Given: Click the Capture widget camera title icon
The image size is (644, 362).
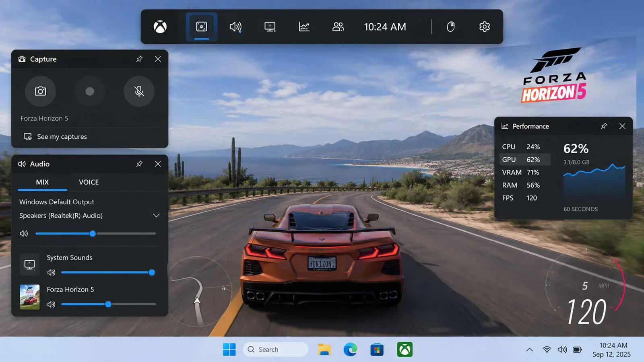Looking at the screenshot, I should 22,59.
